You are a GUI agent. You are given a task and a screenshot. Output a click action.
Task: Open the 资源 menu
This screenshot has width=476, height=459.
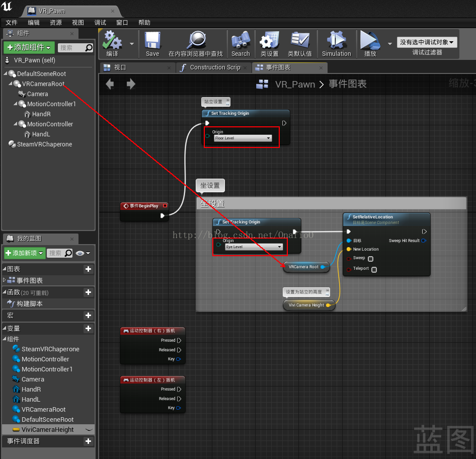(x=56, y=23)
